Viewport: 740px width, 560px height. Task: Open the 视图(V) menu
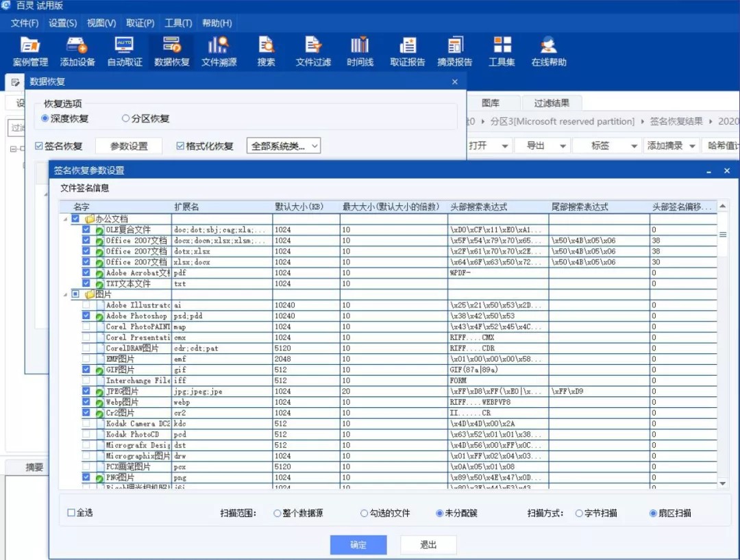(101, 23)
